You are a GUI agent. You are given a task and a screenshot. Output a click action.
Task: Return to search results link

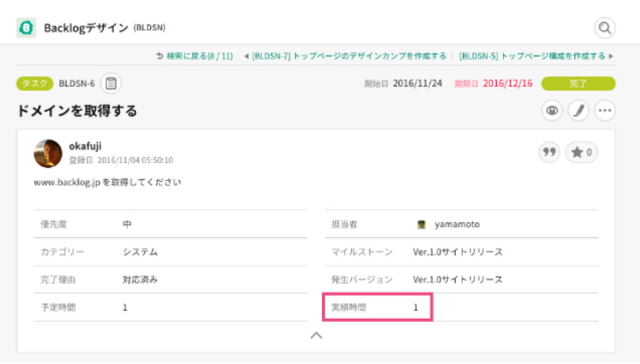tap(195, 56)
